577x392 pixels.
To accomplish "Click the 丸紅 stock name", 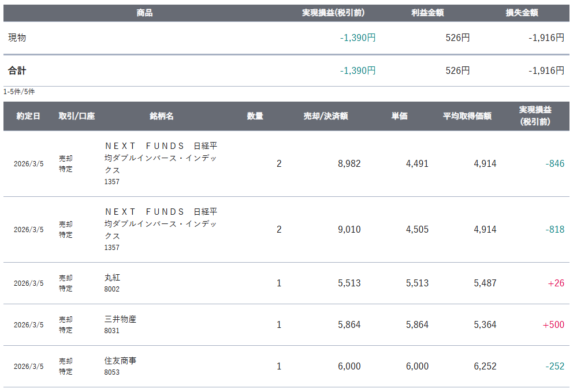I will tap(112, 278).
